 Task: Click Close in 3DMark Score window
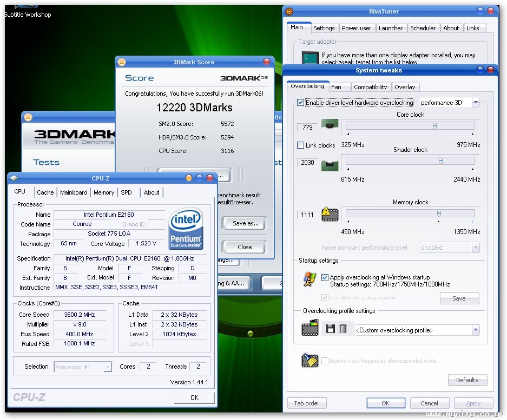[x=245, y=247]
